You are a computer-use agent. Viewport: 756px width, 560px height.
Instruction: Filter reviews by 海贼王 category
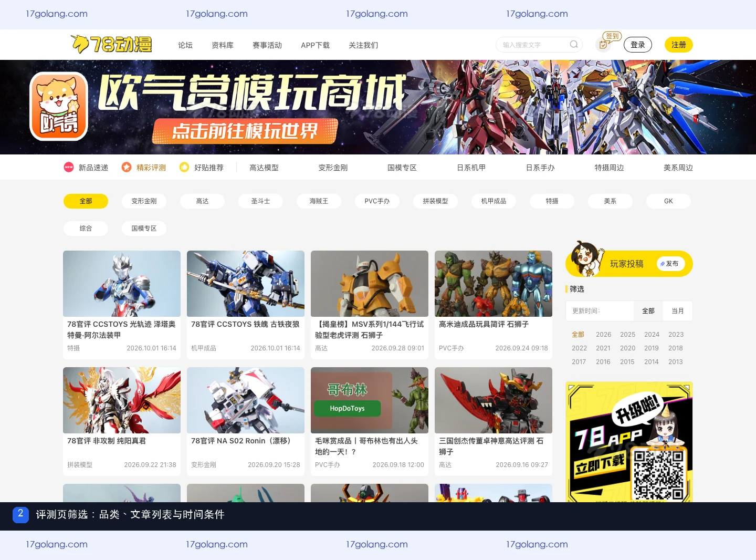point(319,201)
